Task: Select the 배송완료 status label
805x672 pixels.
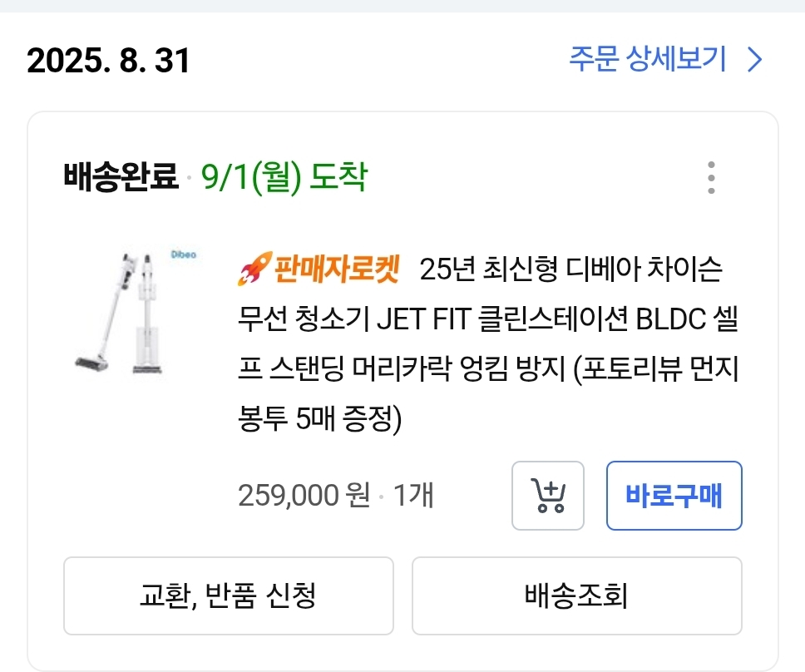Action: click(x=121, y=177)
